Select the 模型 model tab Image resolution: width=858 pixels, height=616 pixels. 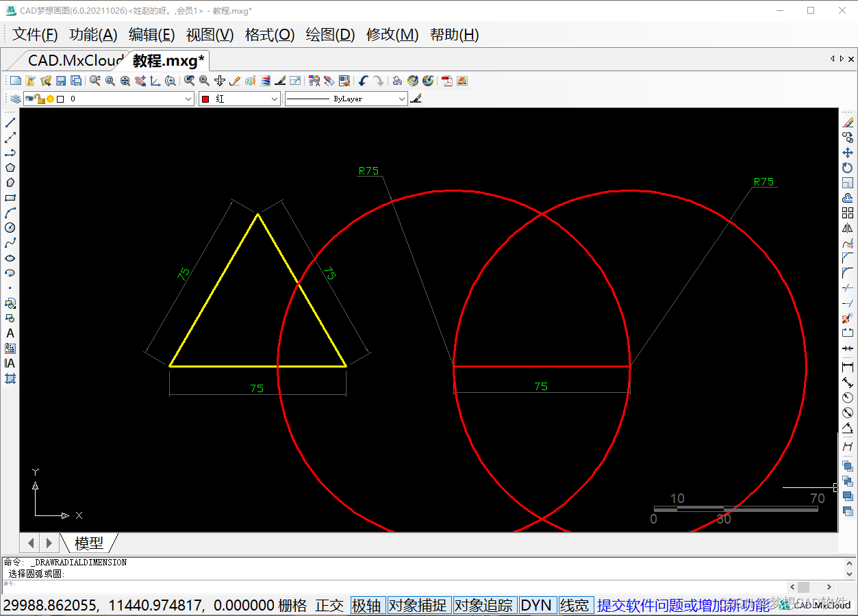[89, 543]
